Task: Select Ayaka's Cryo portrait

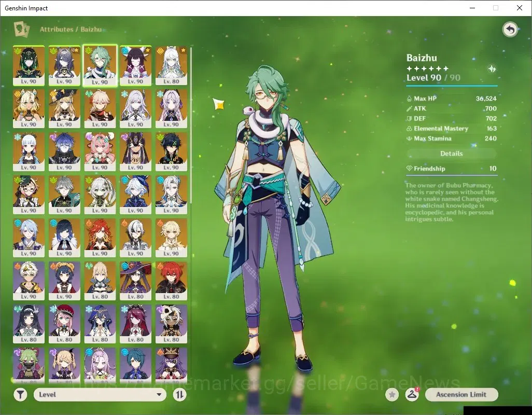Action: [29, 151]
